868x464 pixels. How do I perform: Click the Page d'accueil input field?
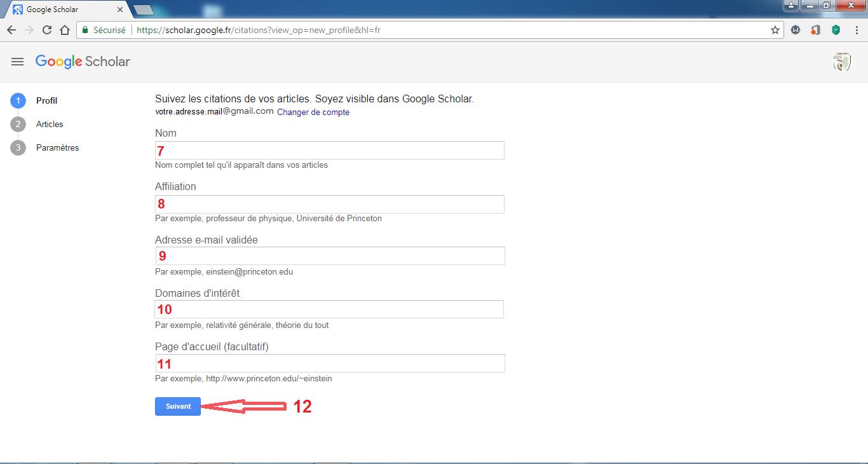tap(330, 363)
